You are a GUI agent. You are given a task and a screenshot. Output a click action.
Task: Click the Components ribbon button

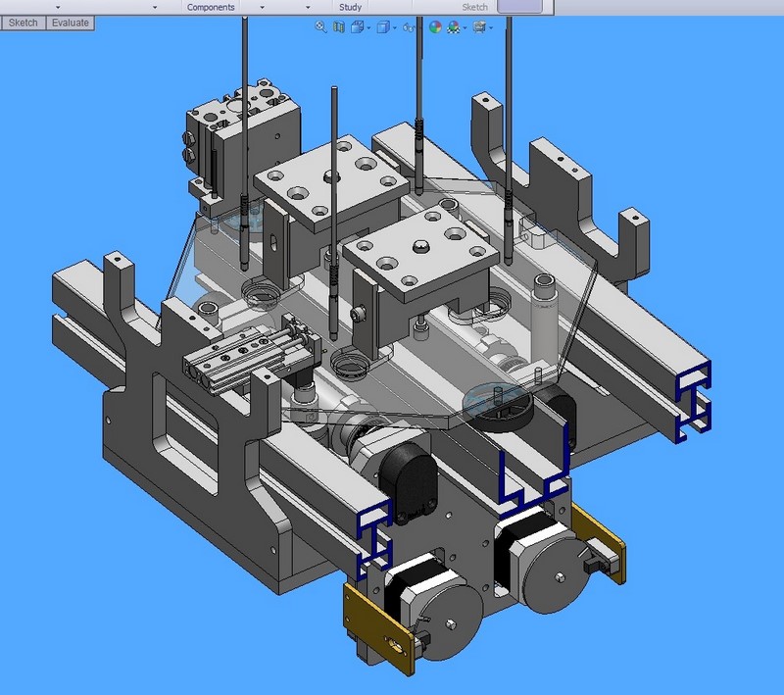click(x=211, y=7)
